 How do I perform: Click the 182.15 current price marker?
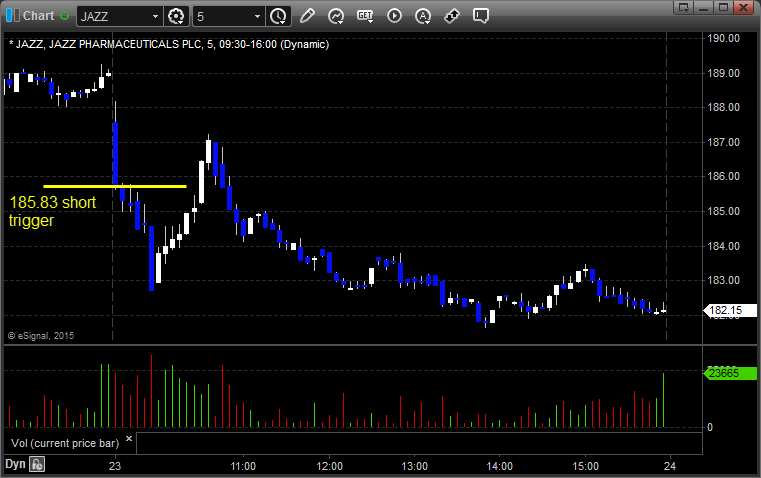click(722, 312)
